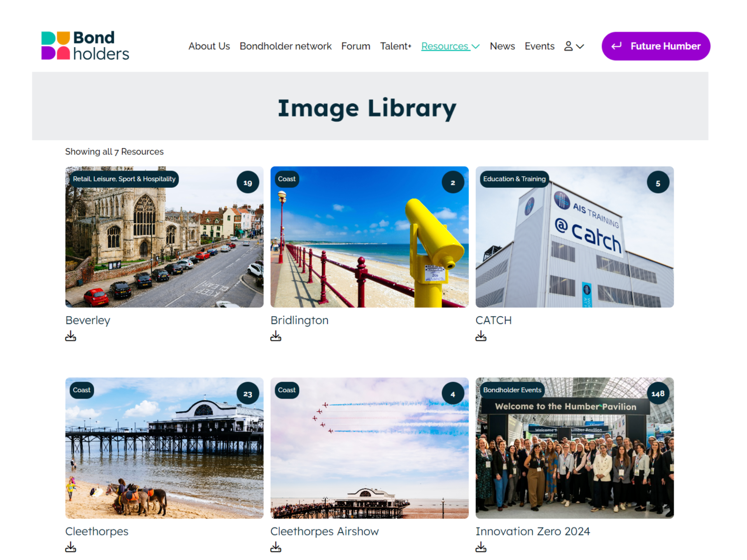The image size is (747, 560).
Task: Click the Bondholders logo
Action: pyautogui.click(x=85, y=46)
